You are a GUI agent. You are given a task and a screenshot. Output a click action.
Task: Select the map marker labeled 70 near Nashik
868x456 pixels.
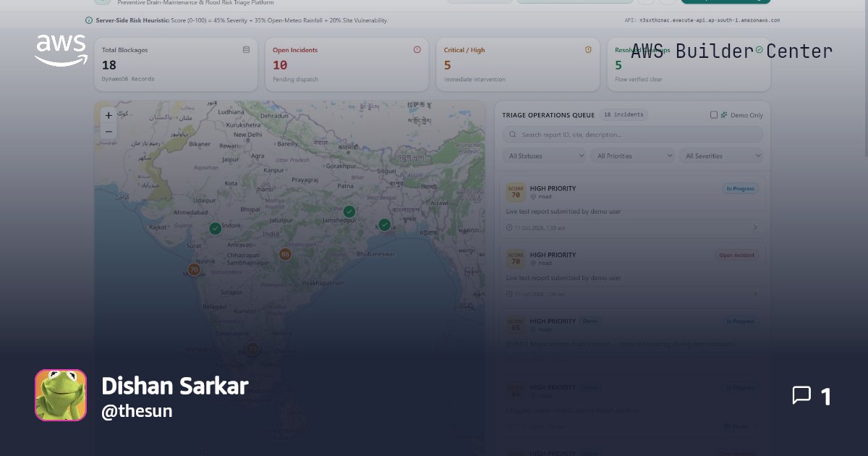(x=194, y=269)
